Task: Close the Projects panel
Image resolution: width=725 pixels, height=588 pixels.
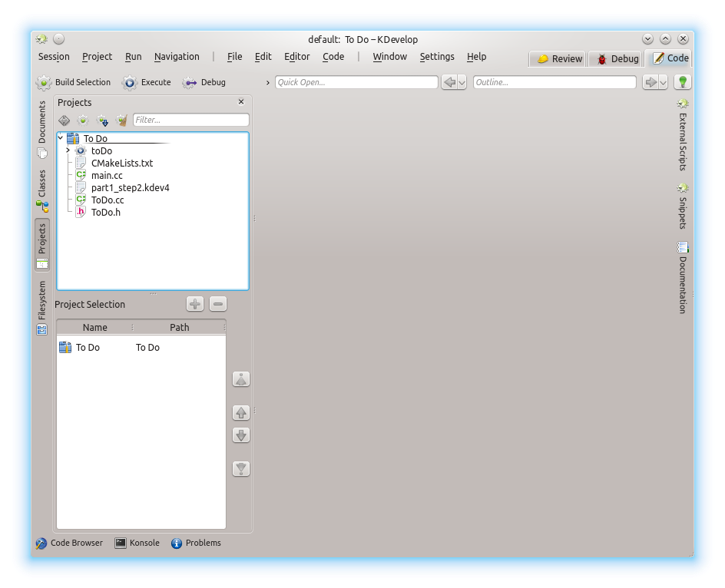Action: point(241,101)
